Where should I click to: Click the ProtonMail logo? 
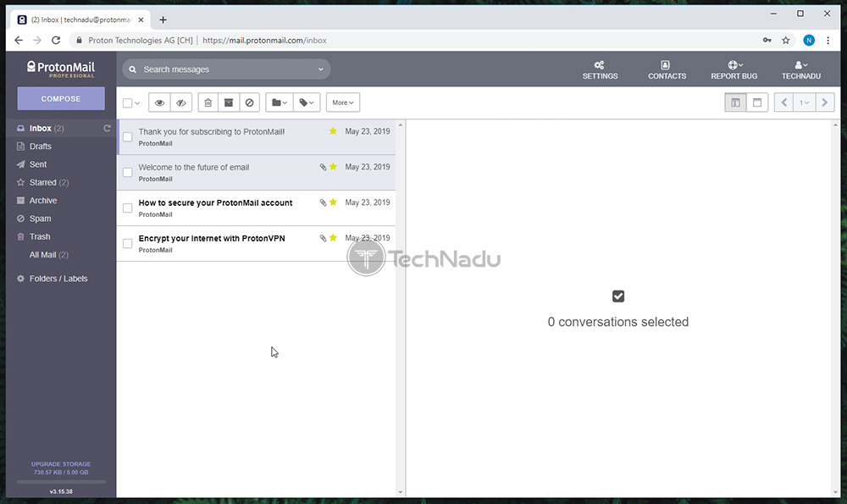pos(60,69)
